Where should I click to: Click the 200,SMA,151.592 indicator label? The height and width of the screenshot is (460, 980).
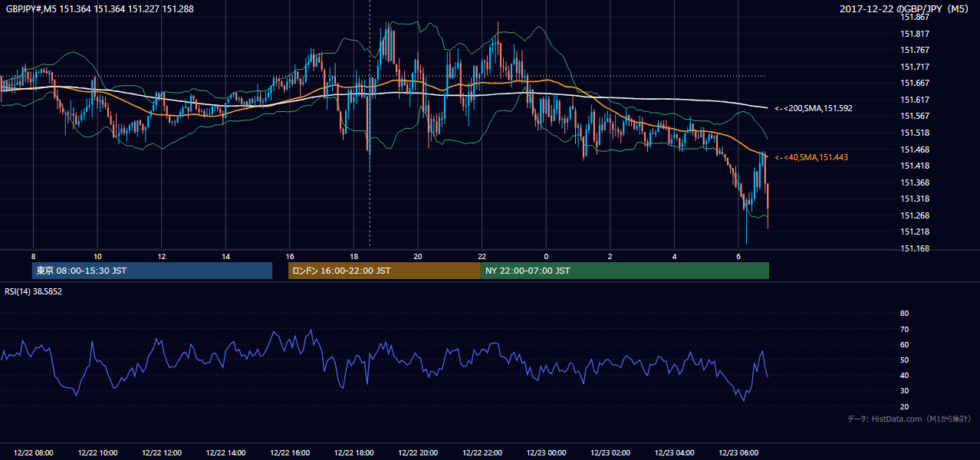coord(814,109)
